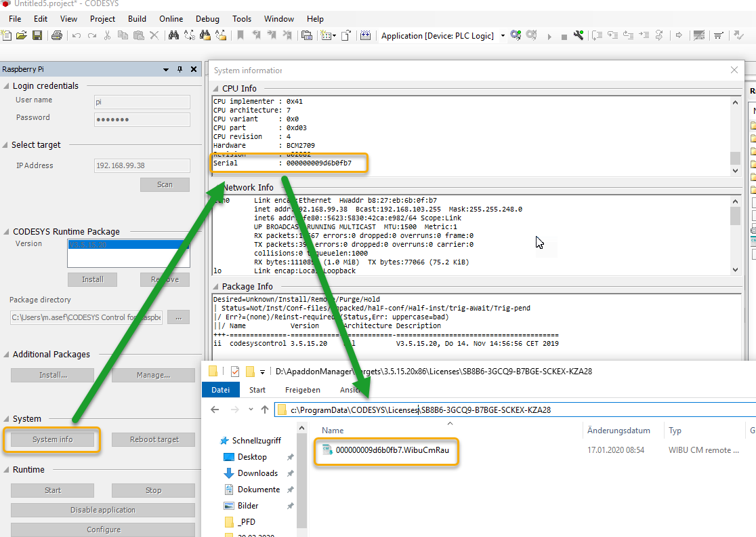Collapse the Login credentials section
Viewport: 756px width, 537px height.
point(6,86)
